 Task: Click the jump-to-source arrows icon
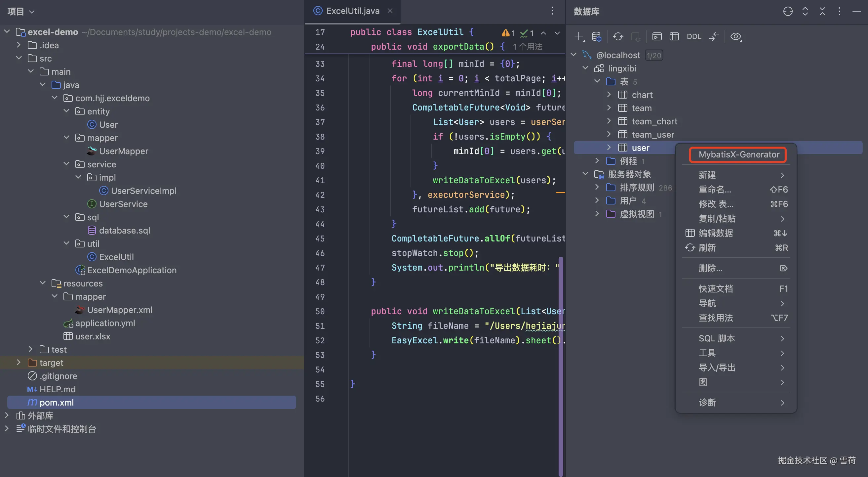pyautogui.click(x=714, y=36)
